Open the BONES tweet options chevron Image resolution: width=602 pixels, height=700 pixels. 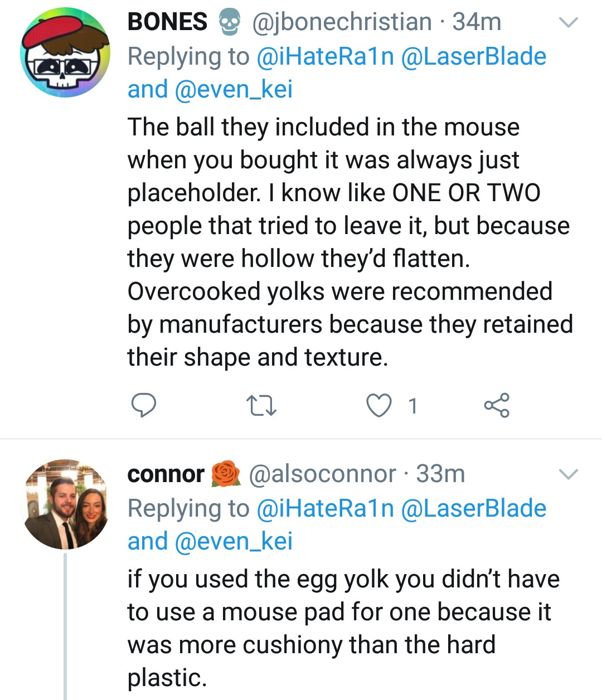[x=569, y=23]
